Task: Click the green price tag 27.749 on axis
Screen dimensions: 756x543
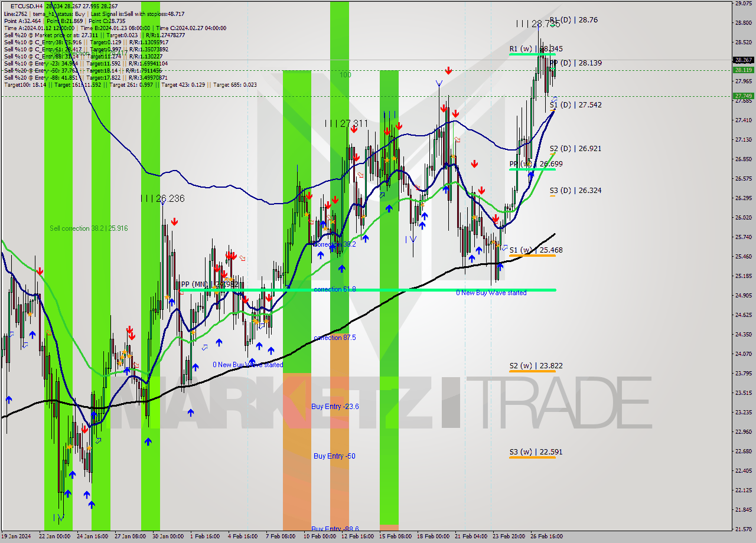Action: tap(743, 96)
